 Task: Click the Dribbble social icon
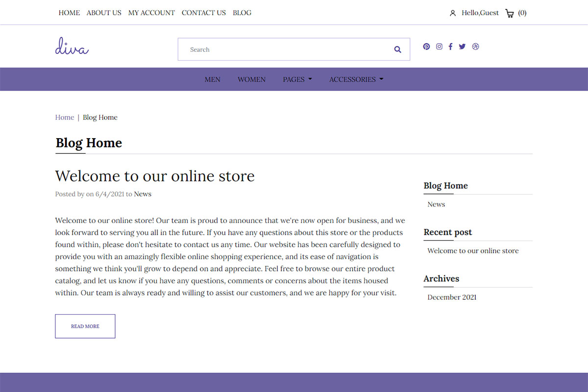pos(475,47)
